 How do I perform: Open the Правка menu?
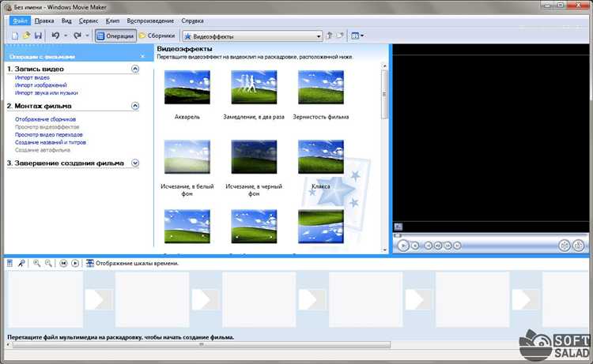tap(44, 21)
